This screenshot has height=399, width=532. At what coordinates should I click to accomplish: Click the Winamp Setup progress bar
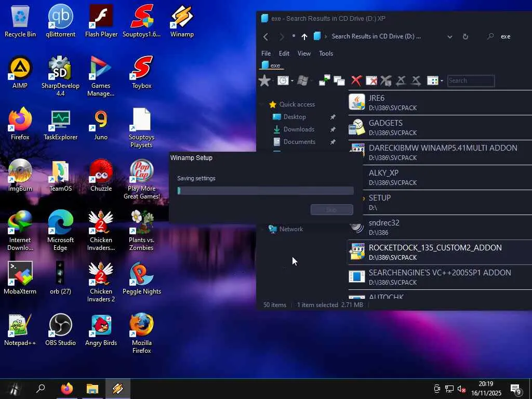(x=265, y=191)
